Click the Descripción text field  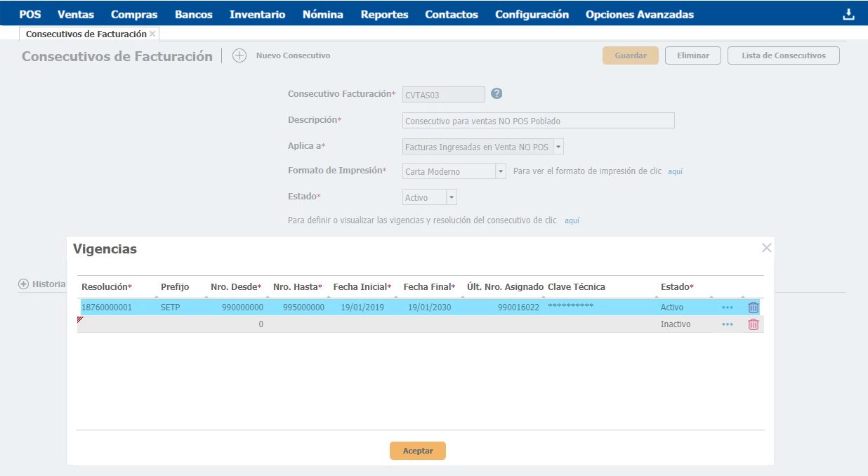(538, 121)
